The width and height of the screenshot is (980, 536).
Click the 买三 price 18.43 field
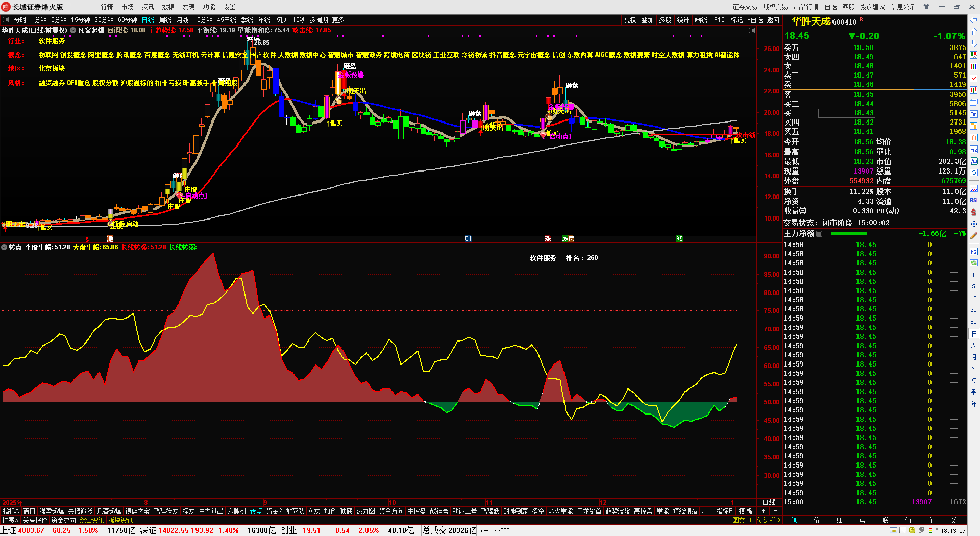tap(846, 113)
